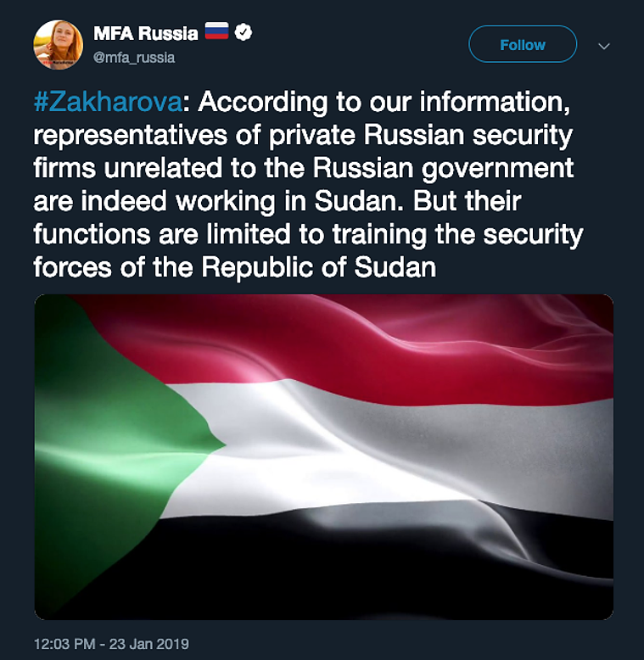Click the words 'training the security' in tweet

(x=457, y=234)
